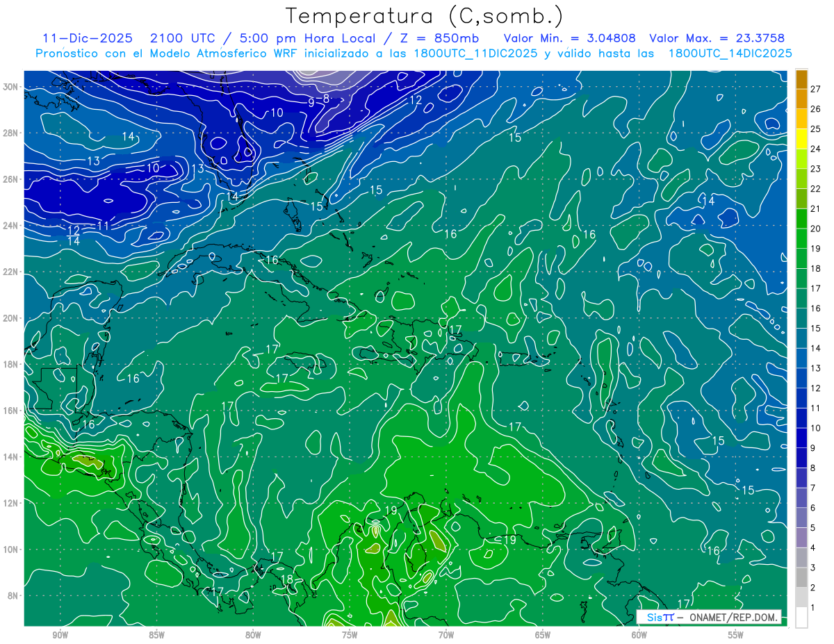Click the "27" label on the color scale

pos(816,89)
